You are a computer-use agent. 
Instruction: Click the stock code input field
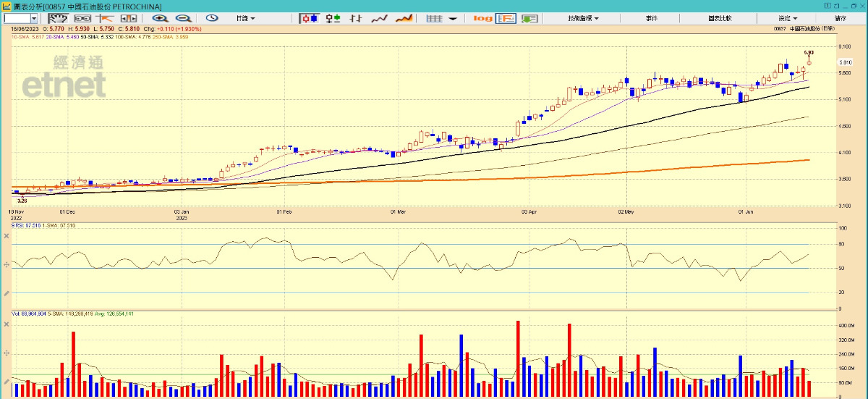coord(16,18)
